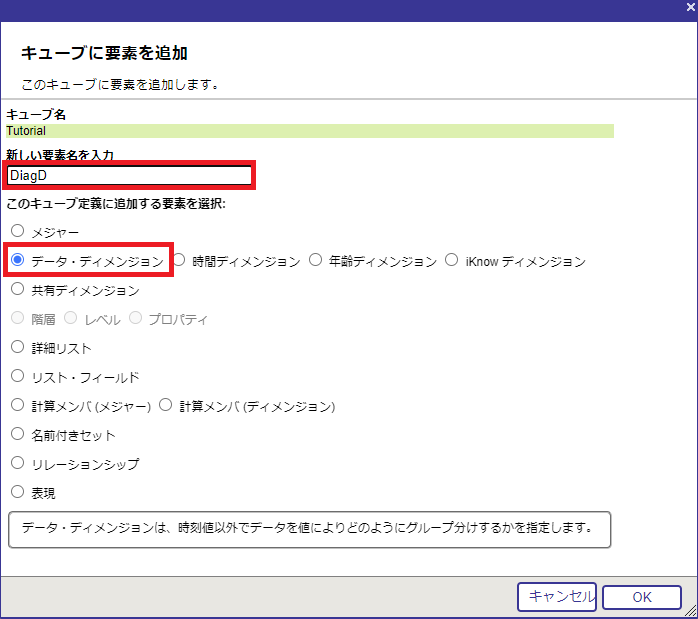Close the add element dialog
The width and height of the screenshot is (698, 619).
pyautogui.click(x=689, y=9)
